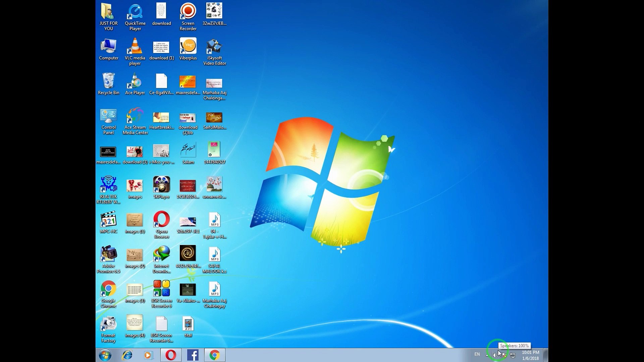The width and height of the screenshot is (644, 362).
Task: Switch to Opera in the taskbar
Action: point(171,355)
